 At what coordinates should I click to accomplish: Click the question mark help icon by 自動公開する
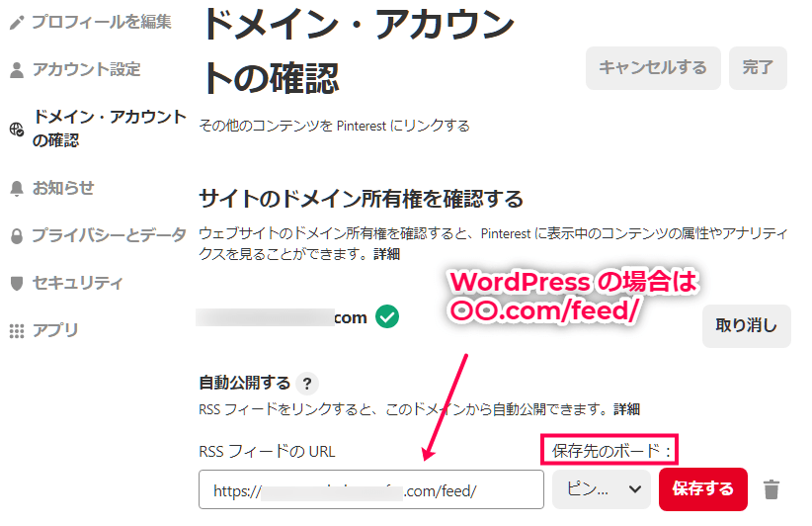[307, 384]
